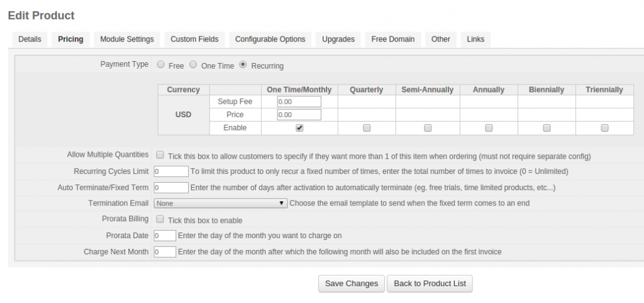Uncheck the One Time/Monthly enable checkbox
644x303 pixels.
tap(299, 128)
